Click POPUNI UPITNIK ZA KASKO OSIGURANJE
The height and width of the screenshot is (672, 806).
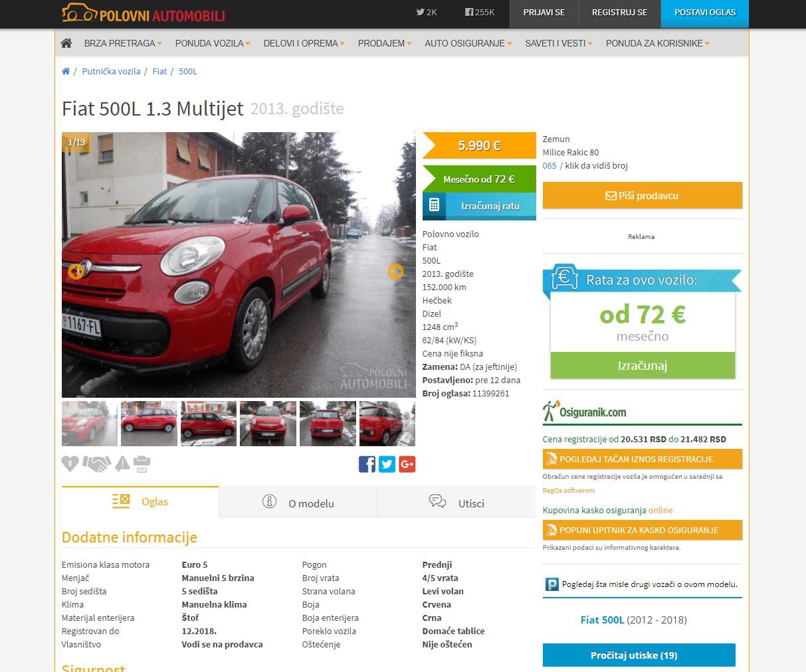coord(643,530)
